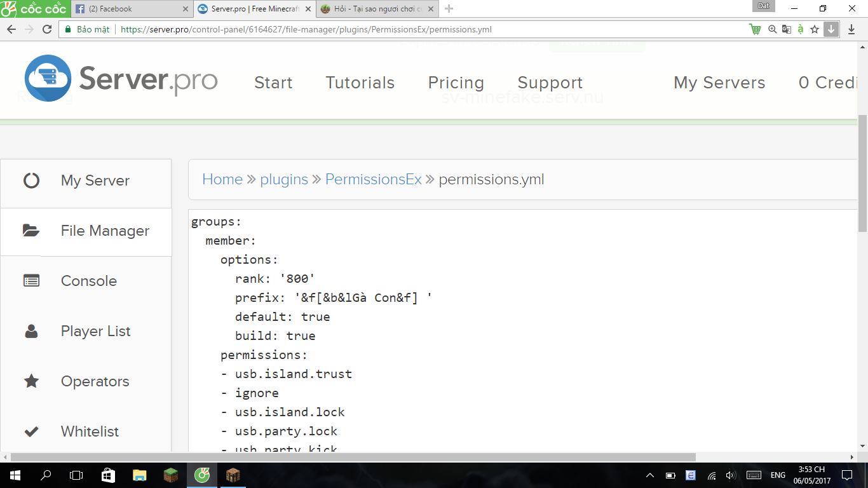Open the plugins breadcrumb folder
Image resolution: width=868 pixels, height=488 pixels.
(284, 180)
